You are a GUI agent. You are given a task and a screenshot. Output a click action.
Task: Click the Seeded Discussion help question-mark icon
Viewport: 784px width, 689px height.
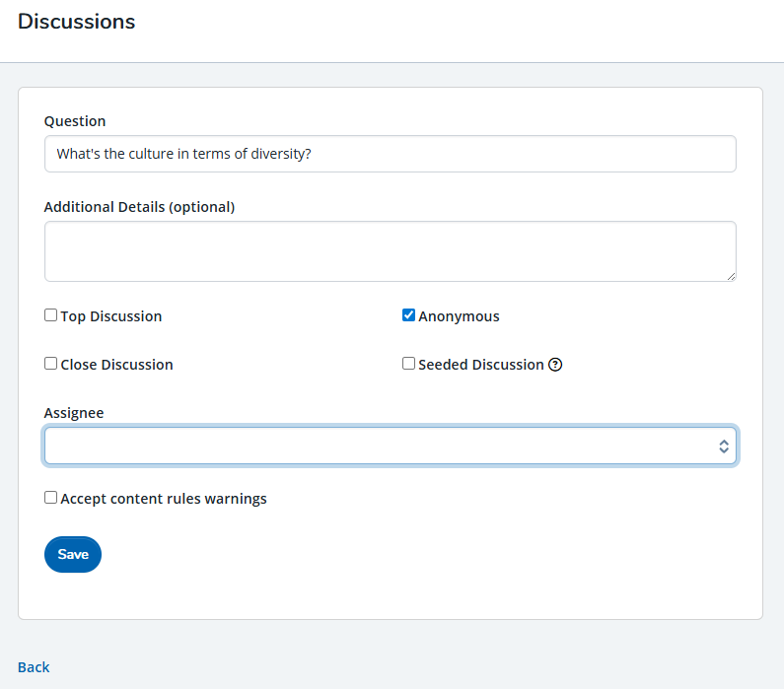click(555, 365)
